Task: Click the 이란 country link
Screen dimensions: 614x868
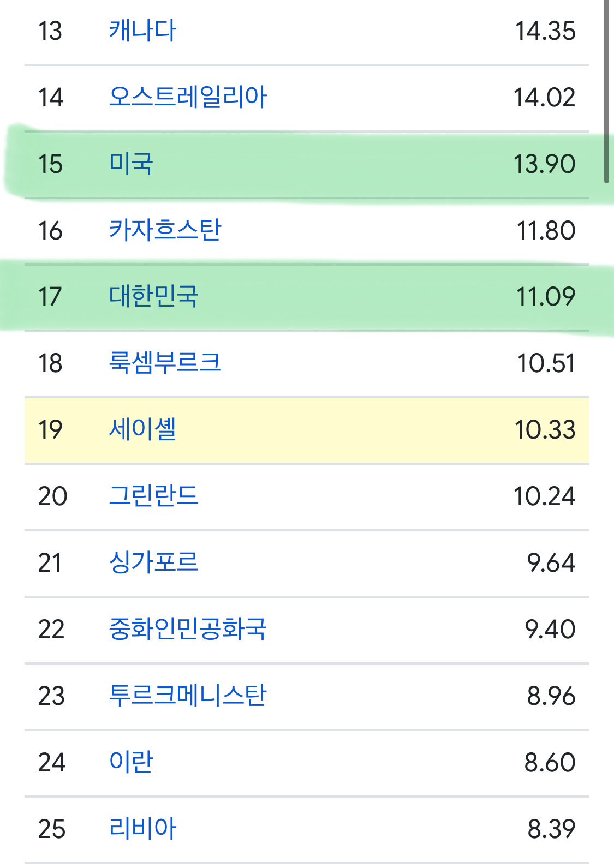Action: click(131, 762)
